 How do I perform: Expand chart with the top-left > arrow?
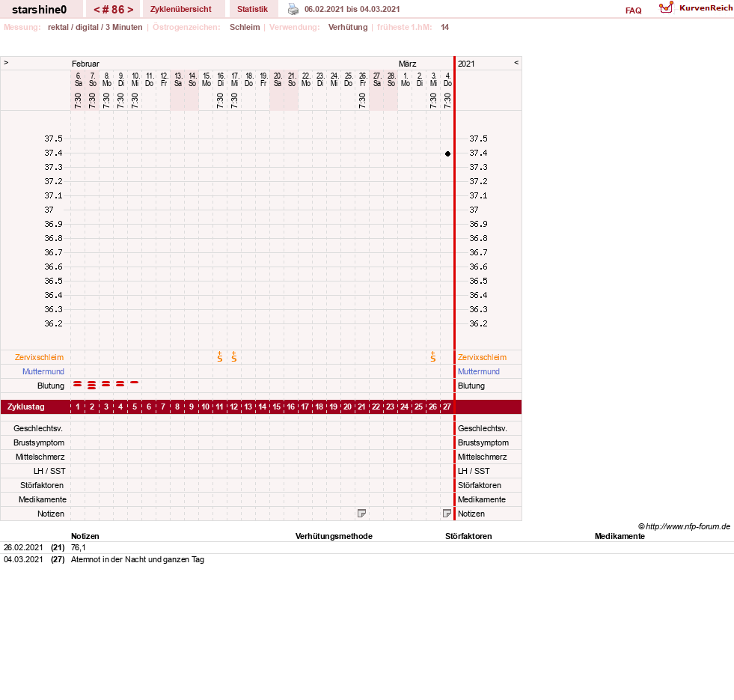(x=6, y=62)
